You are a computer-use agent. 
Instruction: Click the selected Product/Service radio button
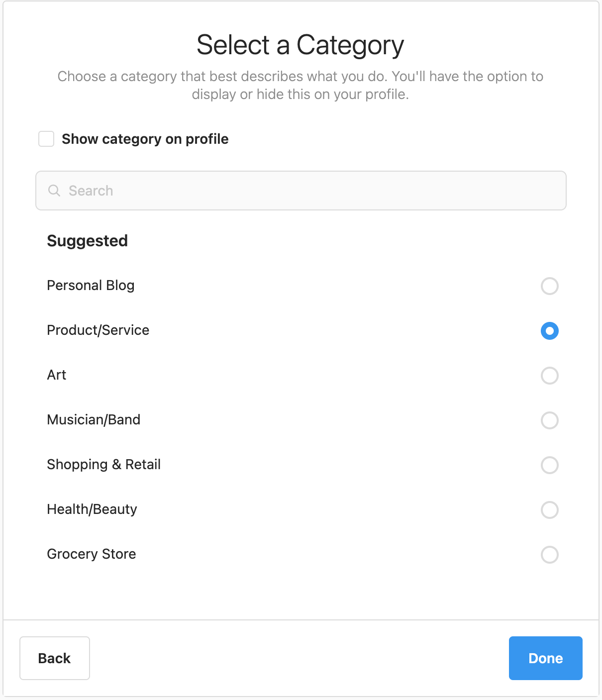tap(550, 331)
